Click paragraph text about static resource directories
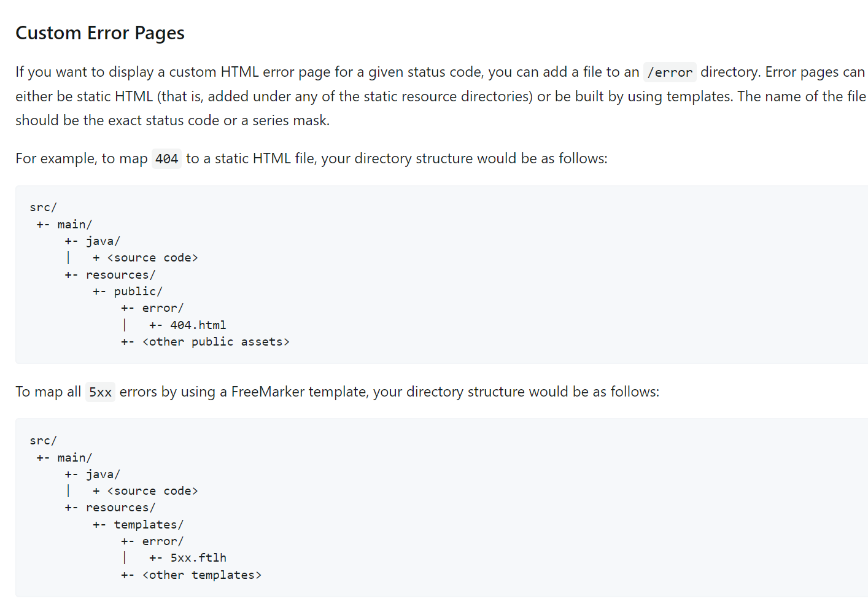 pyautogui.click(x=441, y=96)
